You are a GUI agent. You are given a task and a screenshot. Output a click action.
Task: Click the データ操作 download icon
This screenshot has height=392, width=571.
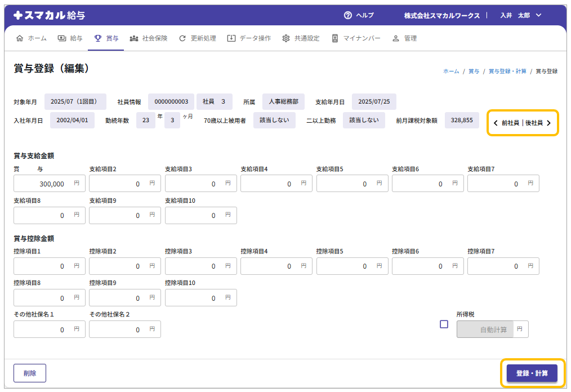[231, 38]
